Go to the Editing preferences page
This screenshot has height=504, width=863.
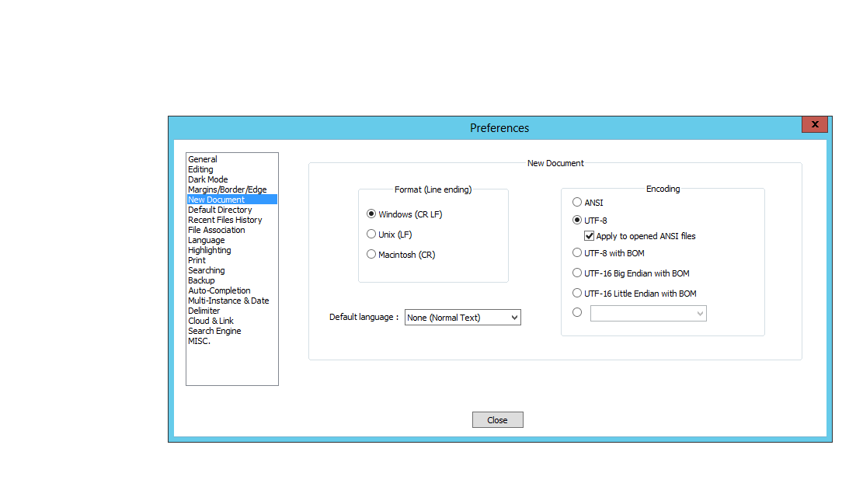point(200,169)
